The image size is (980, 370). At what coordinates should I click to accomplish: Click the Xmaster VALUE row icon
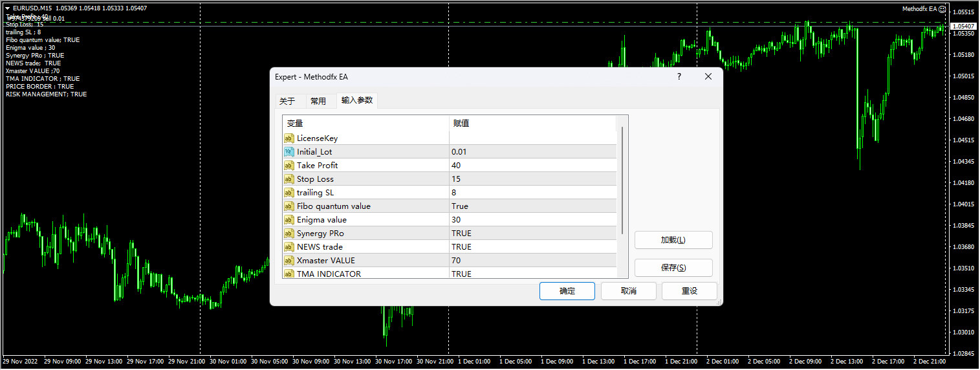(289, 261)
